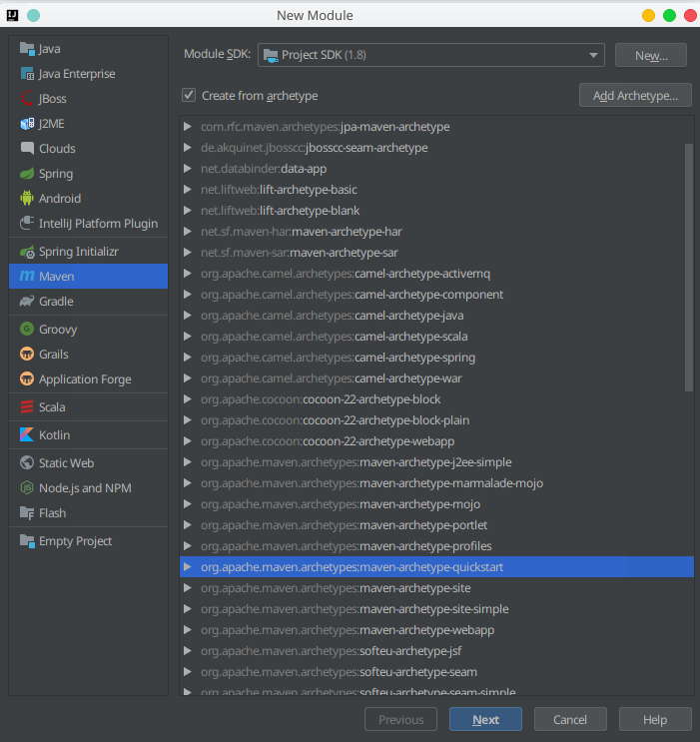Expand the maven-archetype-webapp tree arrow

tap(187, 630)
